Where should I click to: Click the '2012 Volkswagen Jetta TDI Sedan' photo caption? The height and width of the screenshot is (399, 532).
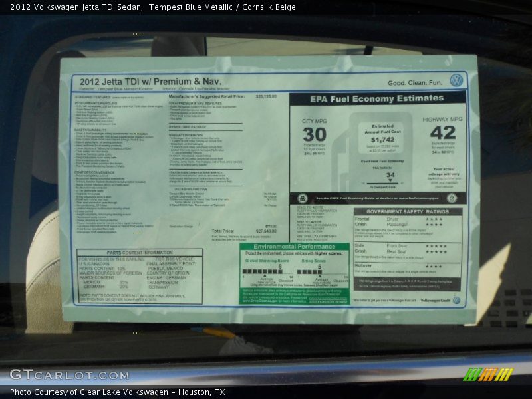tap(76, 7)
